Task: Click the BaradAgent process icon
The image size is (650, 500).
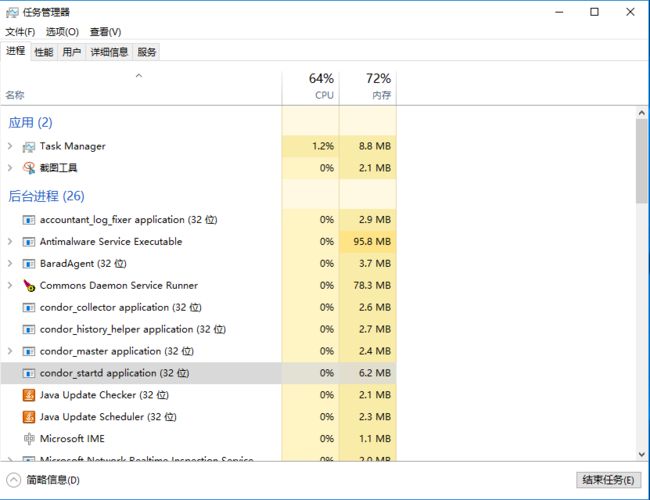Action: coord(28,264)
